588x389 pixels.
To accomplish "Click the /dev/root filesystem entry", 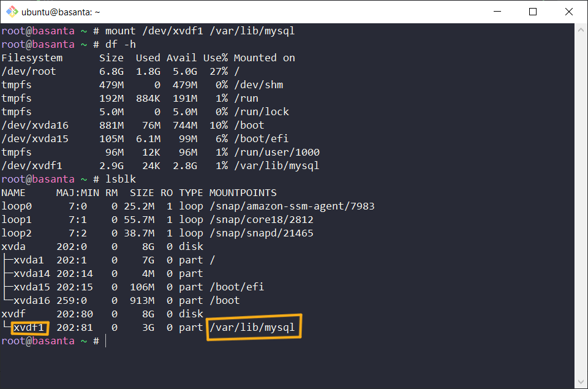I will (28, 71).
